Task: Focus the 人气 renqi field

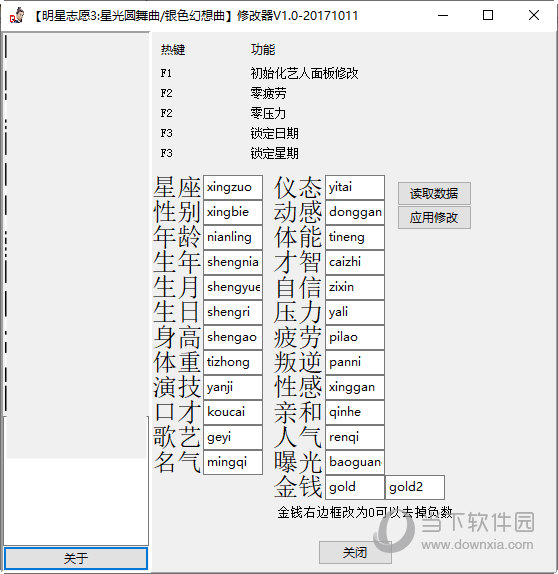Action: 355,437
